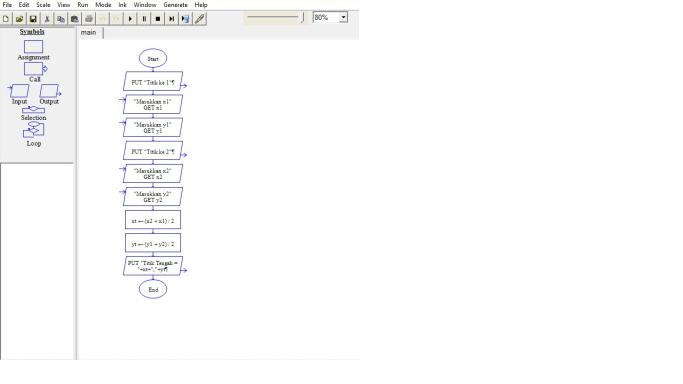Select the Input symbol
The width and height of the screenshot is (683, 384).
[x=19, y=91]
